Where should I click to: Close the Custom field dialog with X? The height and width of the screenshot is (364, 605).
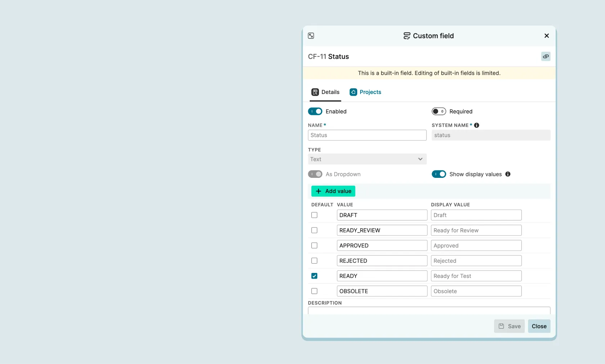click(546, 36)
